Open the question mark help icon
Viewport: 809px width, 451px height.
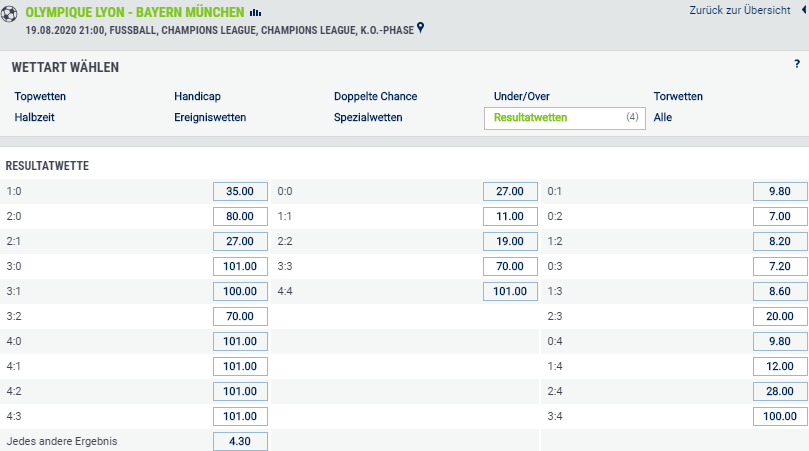point(797,64)
